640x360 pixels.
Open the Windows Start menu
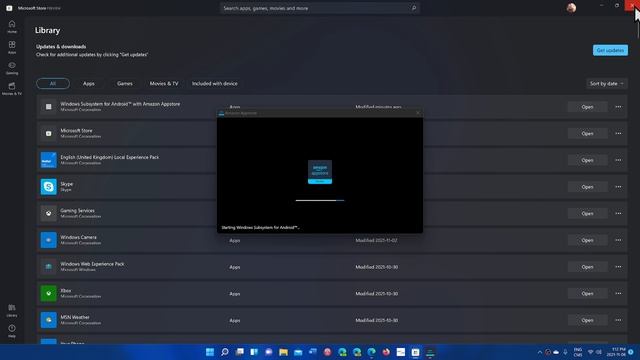click(210, 352)
